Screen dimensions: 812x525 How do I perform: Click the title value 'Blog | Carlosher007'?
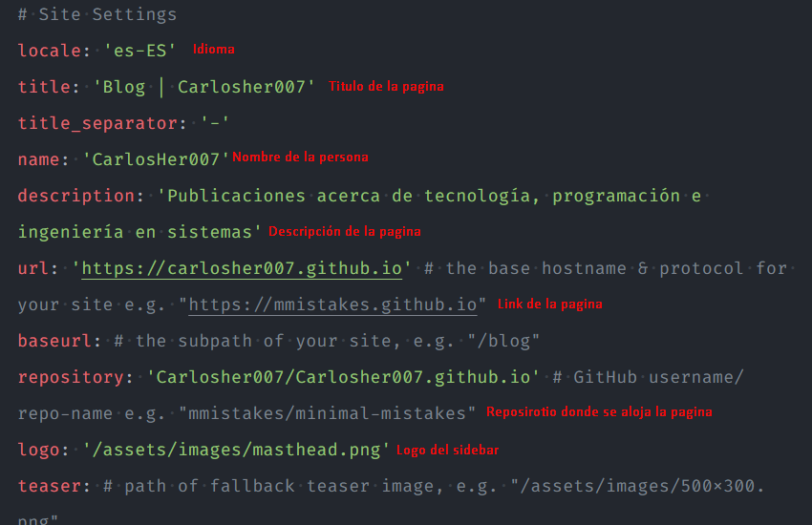point(204,87)
